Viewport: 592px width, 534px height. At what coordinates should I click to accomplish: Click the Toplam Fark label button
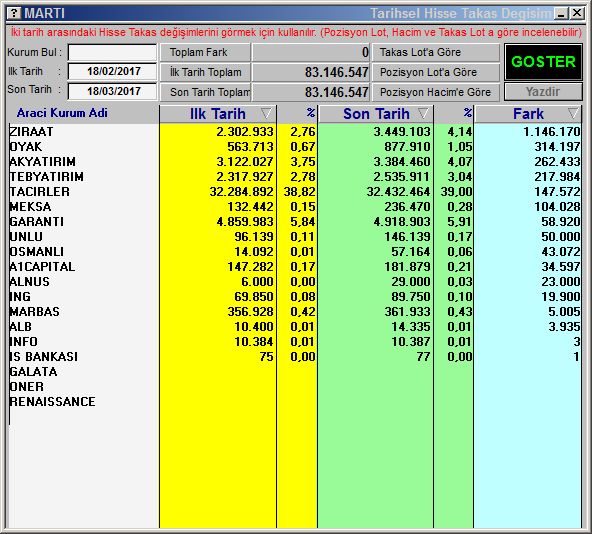point(205,52)
